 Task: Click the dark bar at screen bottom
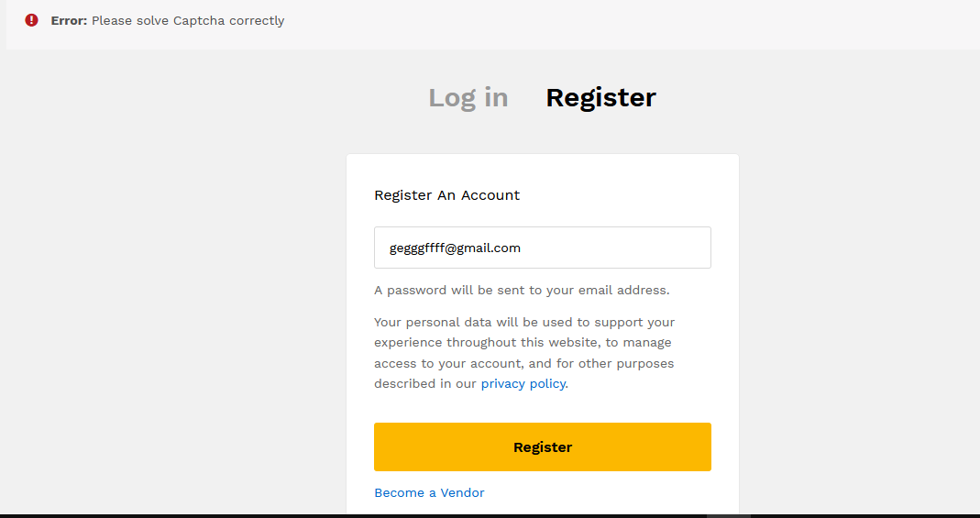[490, 516]
